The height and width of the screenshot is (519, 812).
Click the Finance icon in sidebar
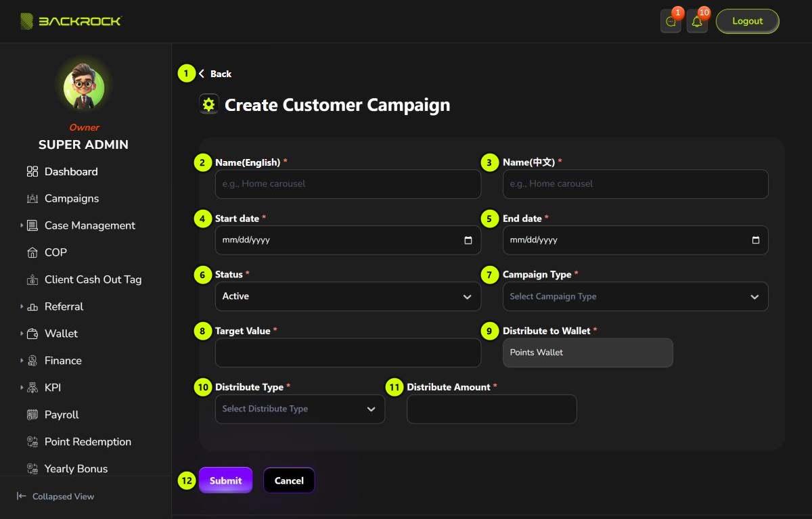point(32,361)
